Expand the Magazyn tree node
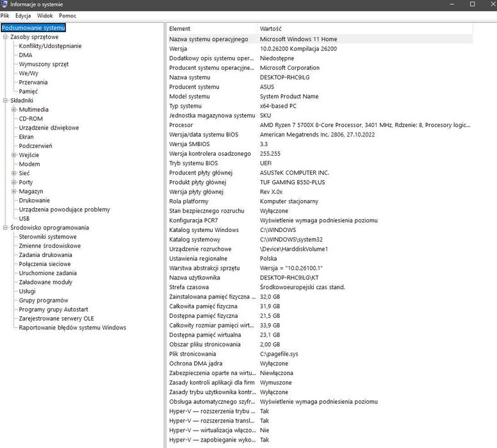The height and width of the screenshot is (448, 497). (x=13, y=192)
